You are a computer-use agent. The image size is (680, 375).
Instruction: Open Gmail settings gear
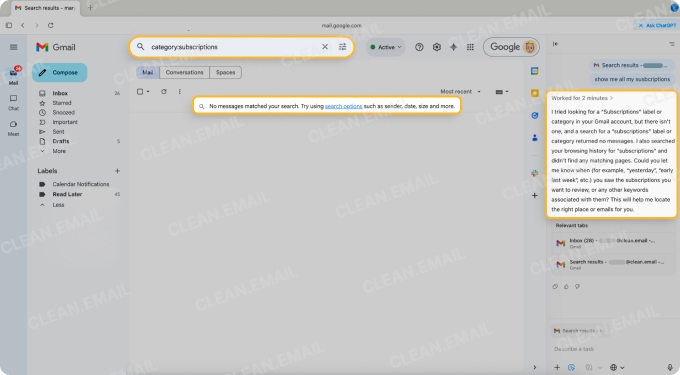pos(437,47)
